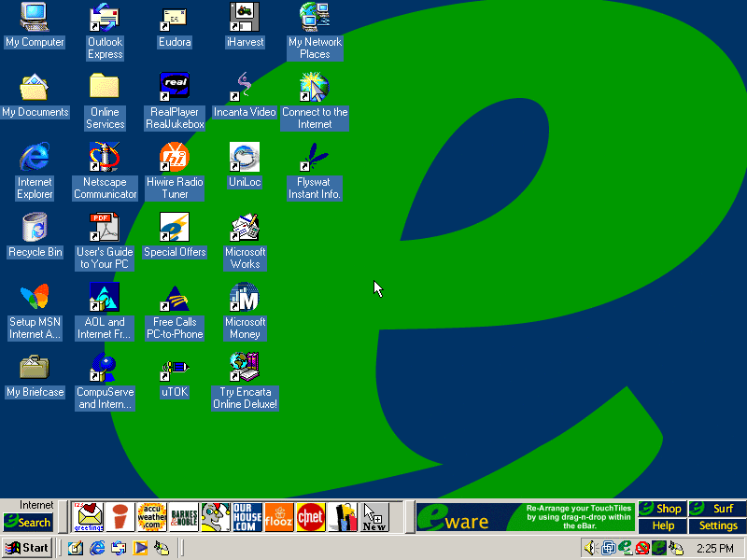Click the Start button

27,548
